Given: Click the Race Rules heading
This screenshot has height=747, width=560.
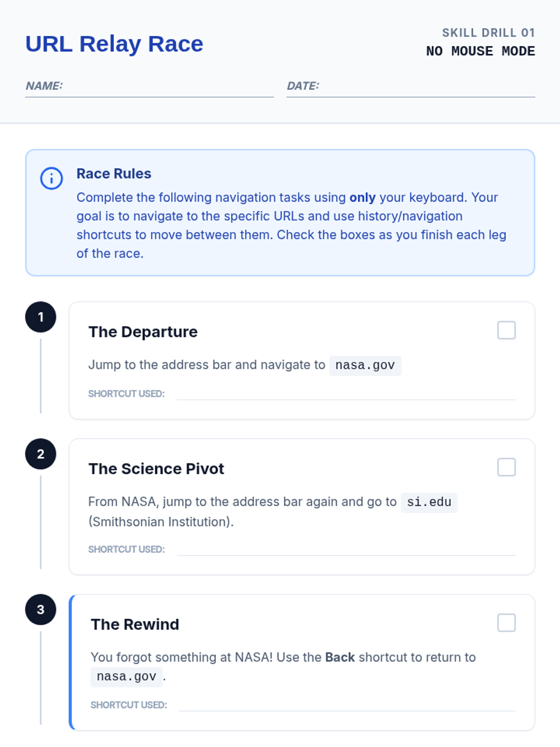Looking at the screenshot, I should [114, 174].
